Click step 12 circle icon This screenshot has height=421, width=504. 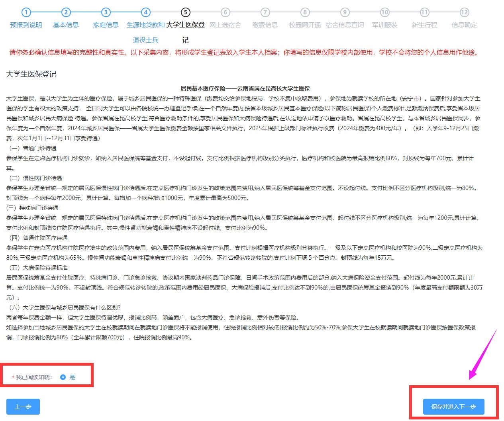464,12
